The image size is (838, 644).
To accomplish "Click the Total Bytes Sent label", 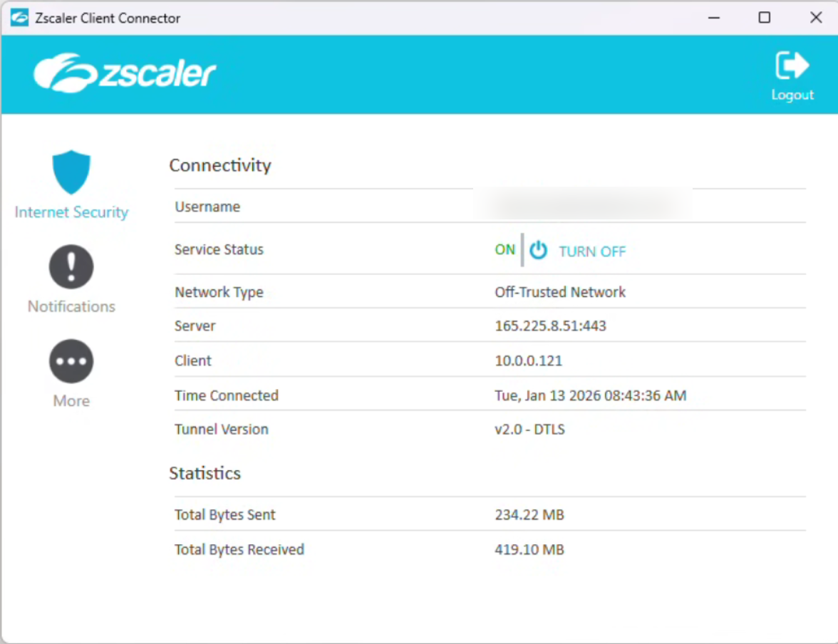I will coord(225,514).
